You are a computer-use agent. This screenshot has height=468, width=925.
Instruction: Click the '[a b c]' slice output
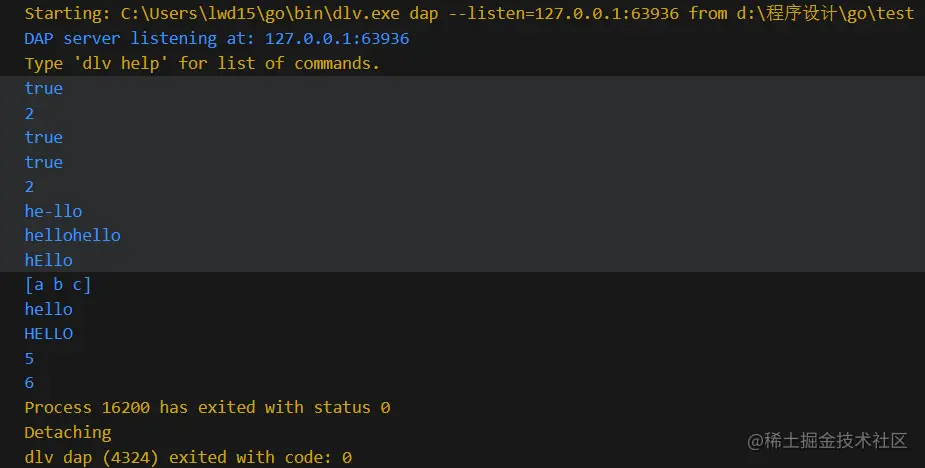pyautogui.click(x=58, y=285)
